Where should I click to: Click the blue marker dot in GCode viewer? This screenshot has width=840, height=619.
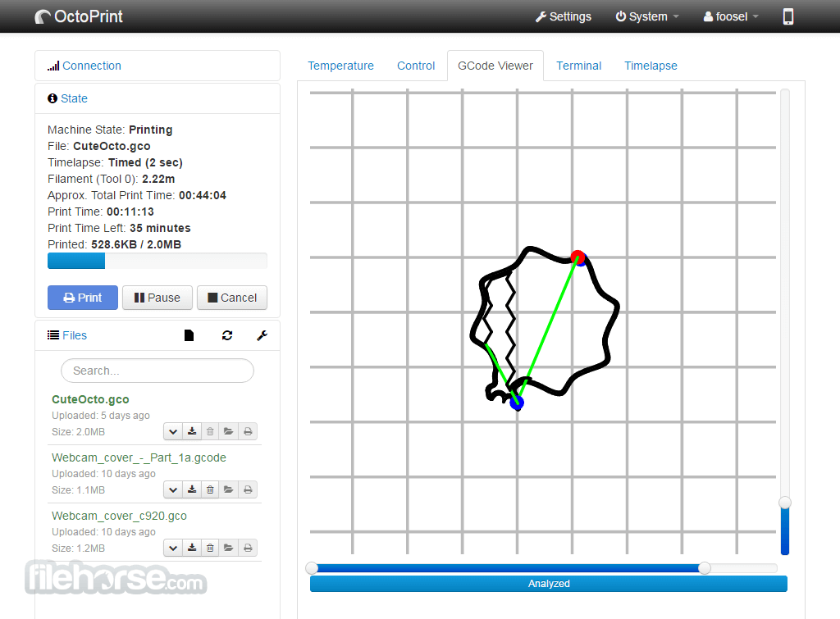pos(517,403)
